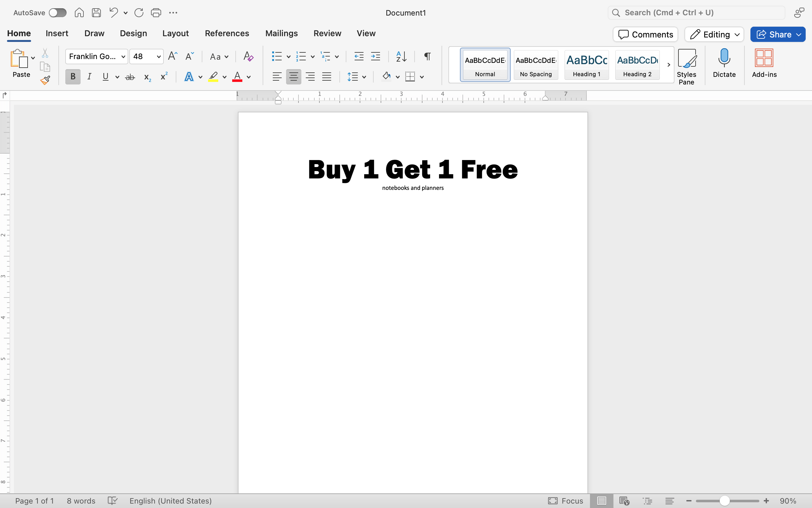812x508 pixels.
Task: Open the more options ellipsis in title bar
Action: pyautogui.click(x=173, y=13)
